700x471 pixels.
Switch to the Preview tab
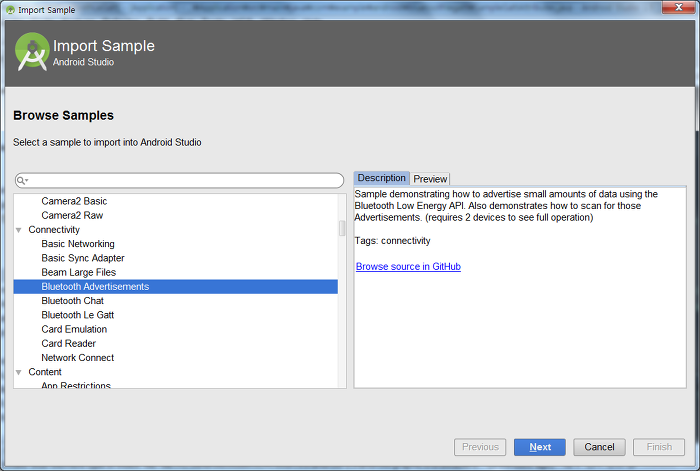click(x=430, y=179)
